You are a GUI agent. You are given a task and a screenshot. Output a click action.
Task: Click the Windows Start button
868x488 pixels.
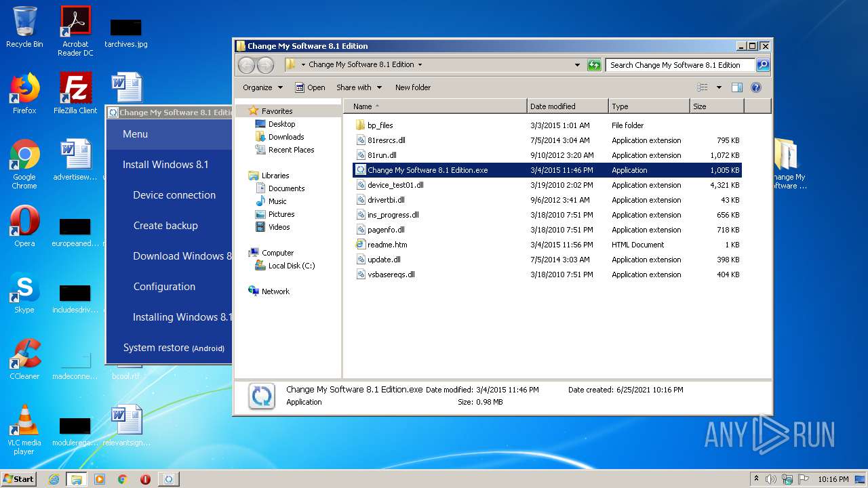tap(19, 479)
